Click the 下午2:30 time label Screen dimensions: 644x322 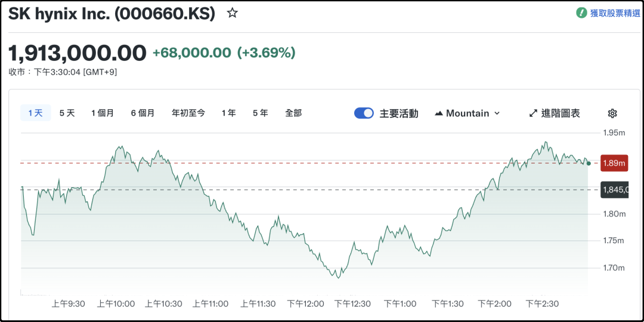tap(543, 304)
